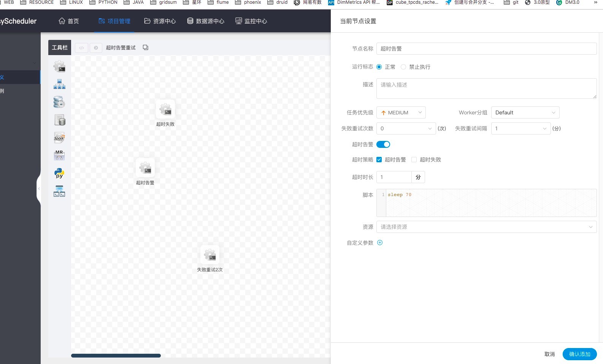Open the 项目管理 tab
The height and width of the screenshot is (364, 603).
click(x=114, y=21)
